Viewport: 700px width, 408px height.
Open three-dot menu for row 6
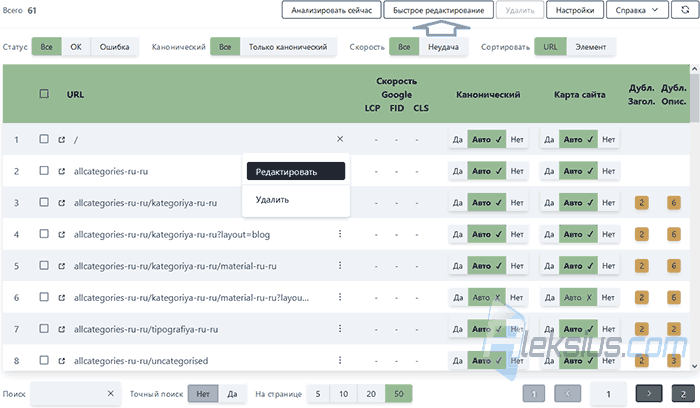[340, 297]
